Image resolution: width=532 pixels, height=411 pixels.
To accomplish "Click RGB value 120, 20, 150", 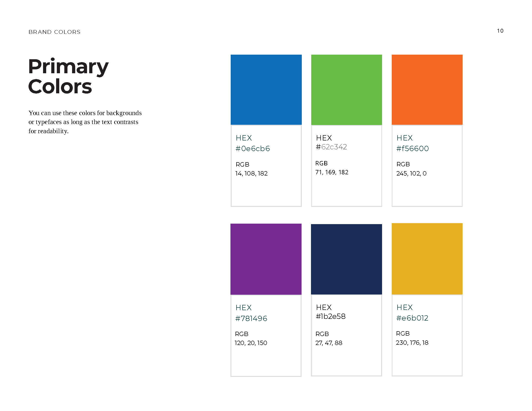I will [251, 343].
